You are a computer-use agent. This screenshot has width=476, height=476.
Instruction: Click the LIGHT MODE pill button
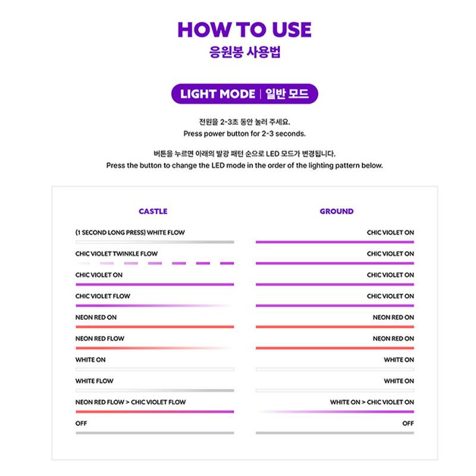245,94
